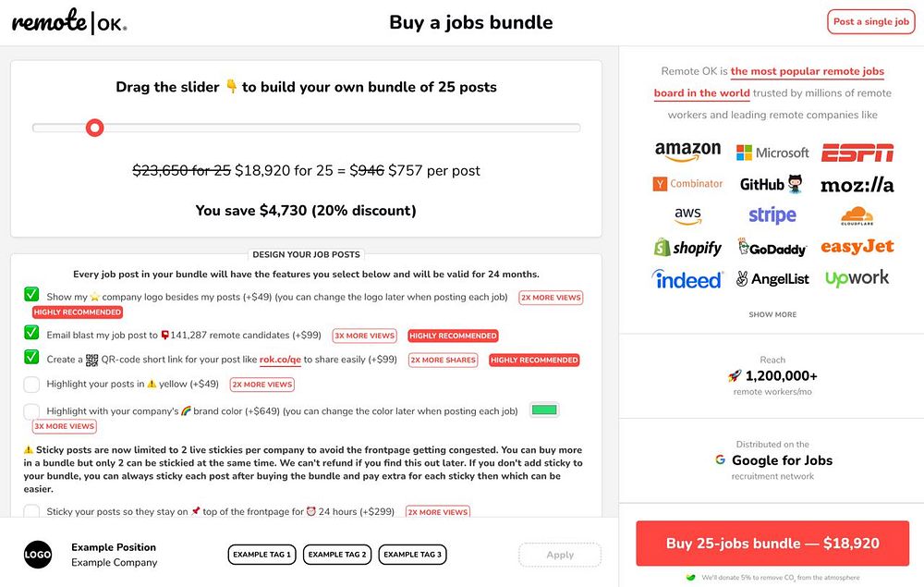The image size is (924, 587).
Task: Click the GitHub logo
Action: [x=771, y=184]
